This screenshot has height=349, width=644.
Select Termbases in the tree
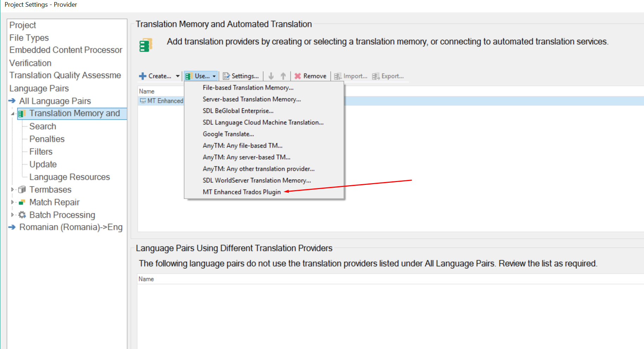click(x=50, y=189)
